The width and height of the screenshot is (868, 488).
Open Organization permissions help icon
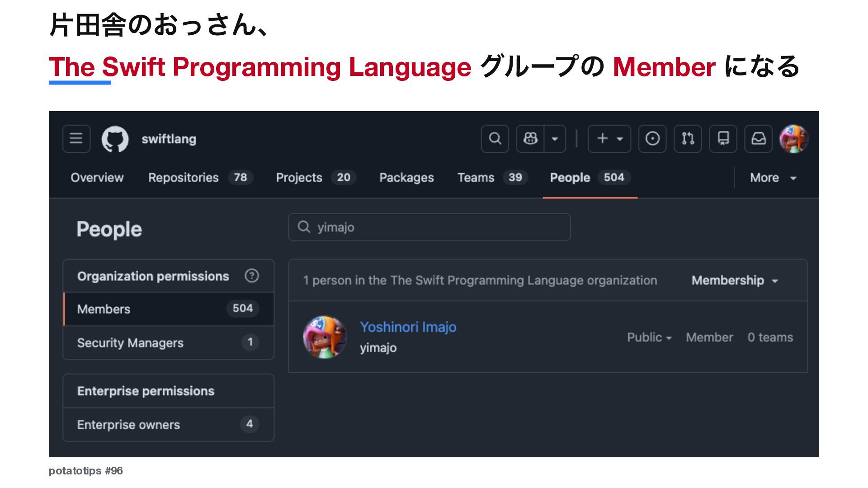[x=252, y=276]
